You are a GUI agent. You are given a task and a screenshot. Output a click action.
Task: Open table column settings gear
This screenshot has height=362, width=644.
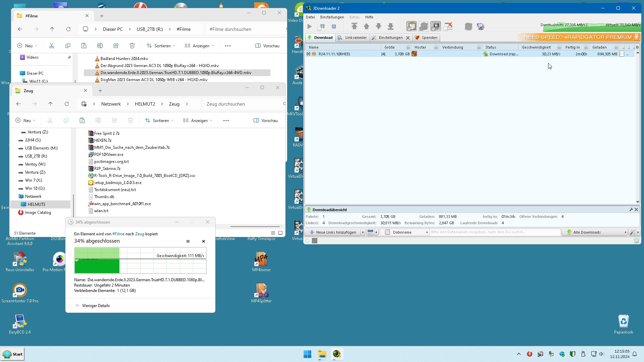pyautogui.click(x=637, y=47)
